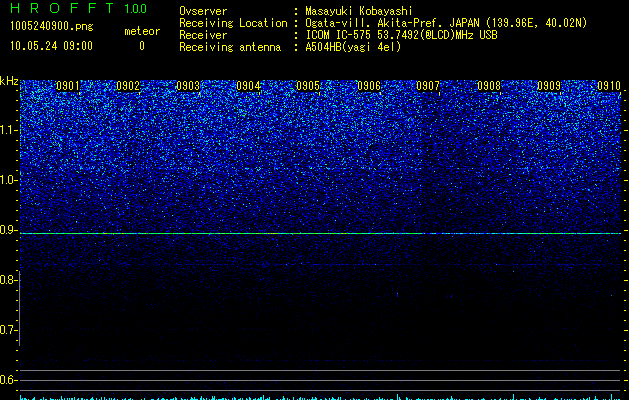Click the 0902 time marker

(x=128, y=86)
